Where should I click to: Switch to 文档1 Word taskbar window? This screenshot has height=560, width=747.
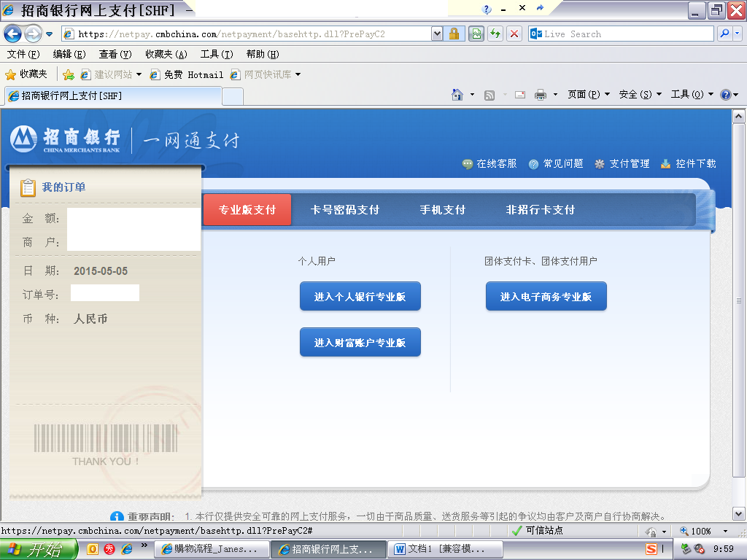[446, 549]
